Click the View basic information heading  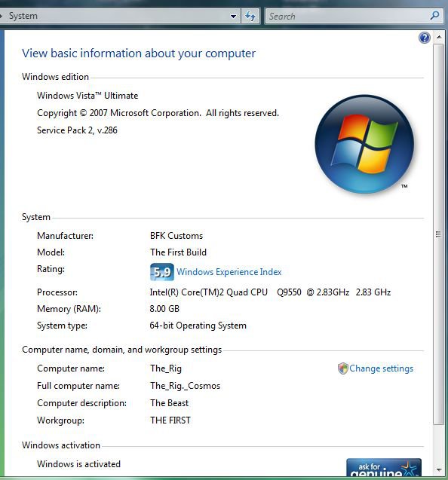pyautogui.click(x=139, y=54)
